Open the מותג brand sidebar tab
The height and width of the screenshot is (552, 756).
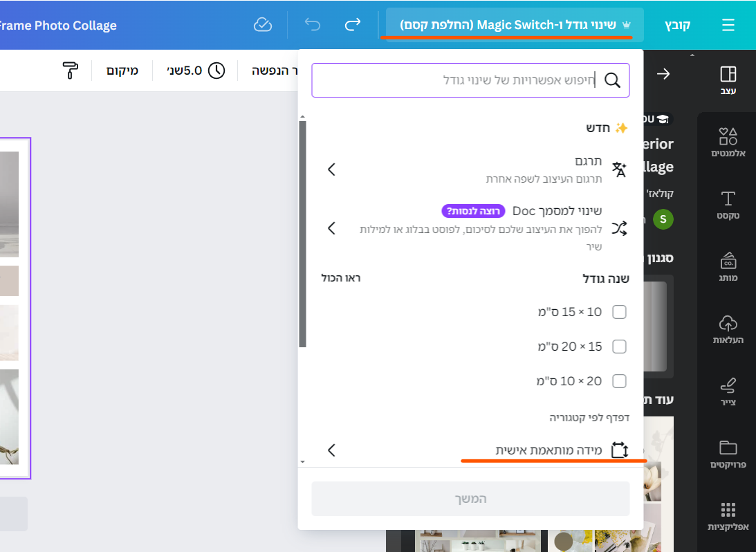(728, 266)
